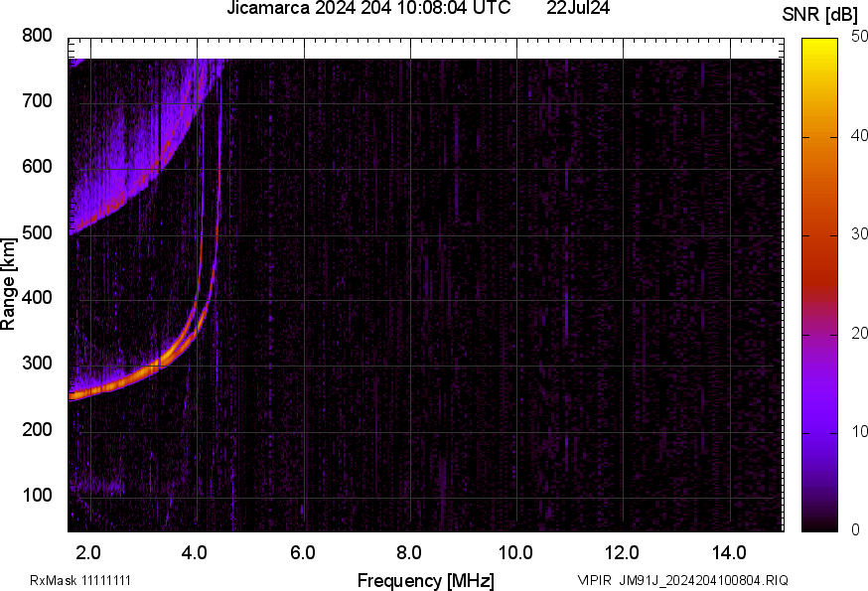The height and width of the screenshot is (591, 868).
Task: Click the RxMask 11111111 label
Action: 80,580
